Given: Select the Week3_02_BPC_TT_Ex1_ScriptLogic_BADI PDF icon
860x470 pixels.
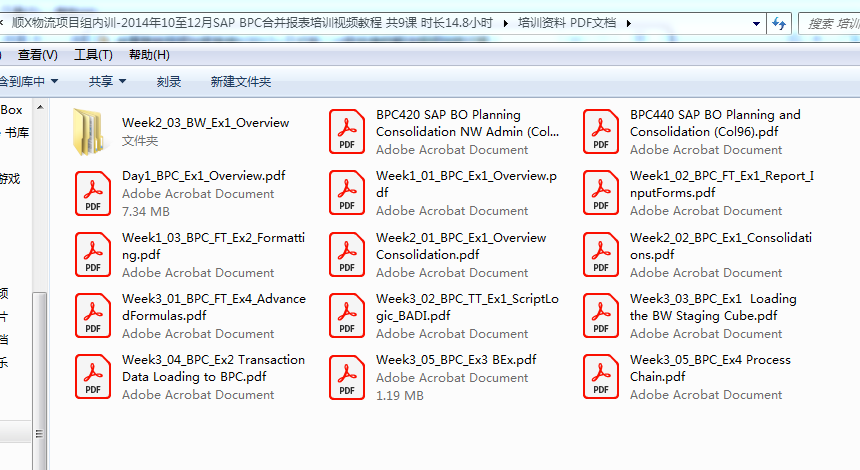Looking at the screenshot, I should 347,316.
